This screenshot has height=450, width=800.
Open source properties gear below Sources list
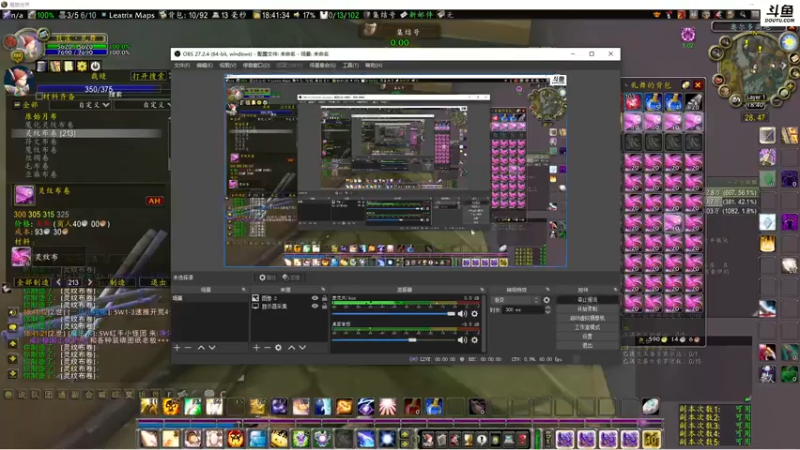point(278,347)
